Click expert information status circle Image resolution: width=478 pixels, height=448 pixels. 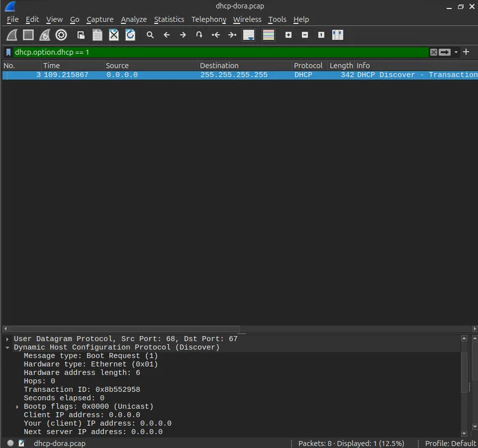[x=10, y=443]
